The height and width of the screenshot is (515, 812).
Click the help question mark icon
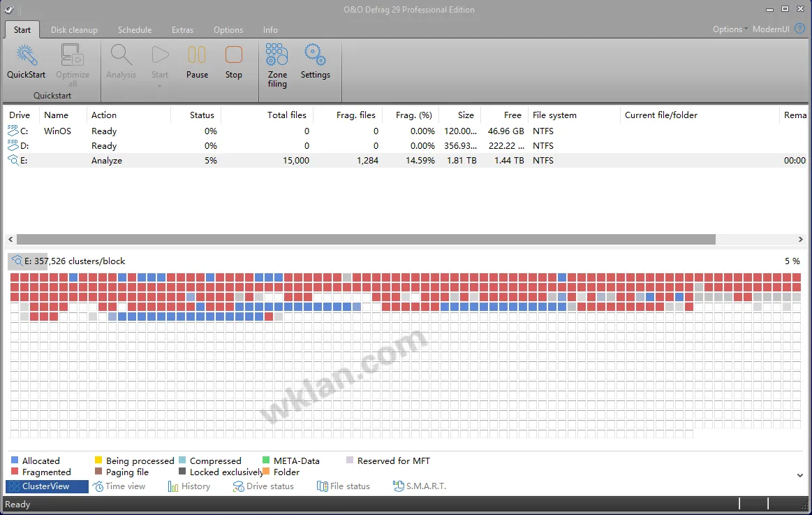click(x=799, y=29)
